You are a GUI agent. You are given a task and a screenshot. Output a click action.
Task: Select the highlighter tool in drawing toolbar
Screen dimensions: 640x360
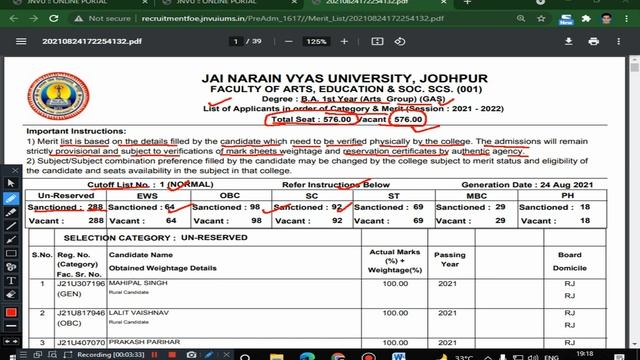[x=11, y=212]
